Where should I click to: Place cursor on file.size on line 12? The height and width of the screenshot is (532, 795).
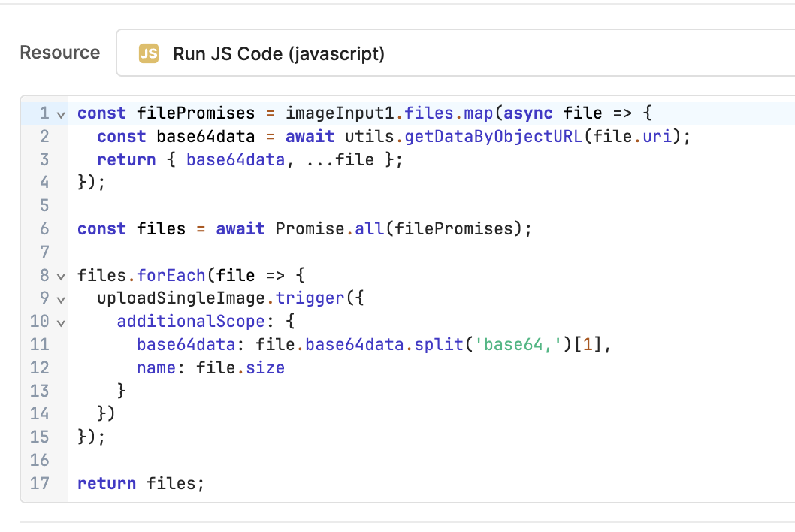pos(240,368)
